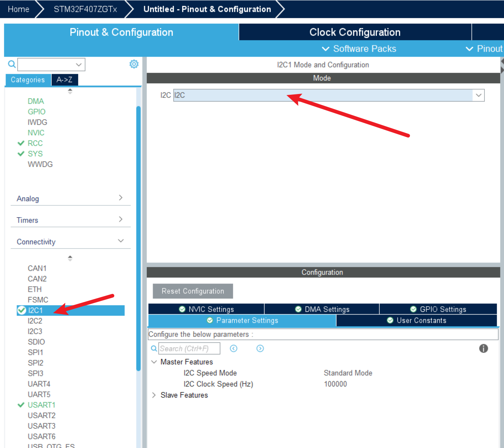Screen dimensions: 504x448
Task: Select UART4 peripheral
Action: (39, 384)
